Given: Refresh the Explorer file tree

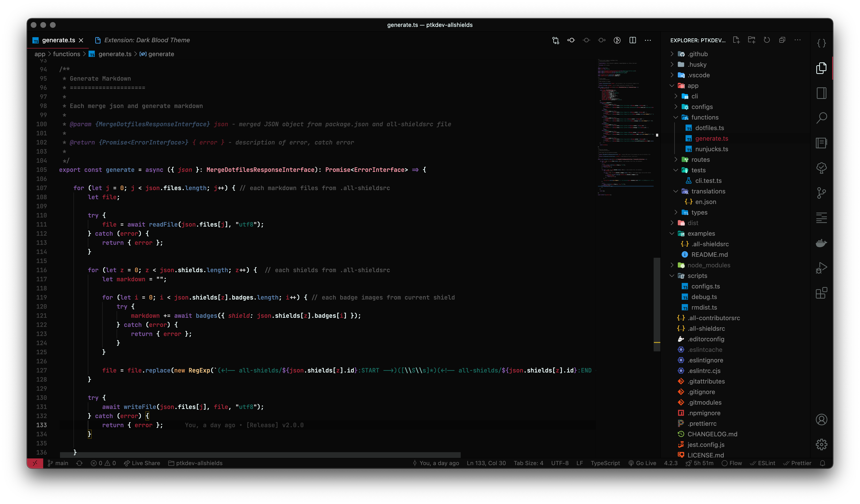Looking at the screenshot, I should 767,40.
